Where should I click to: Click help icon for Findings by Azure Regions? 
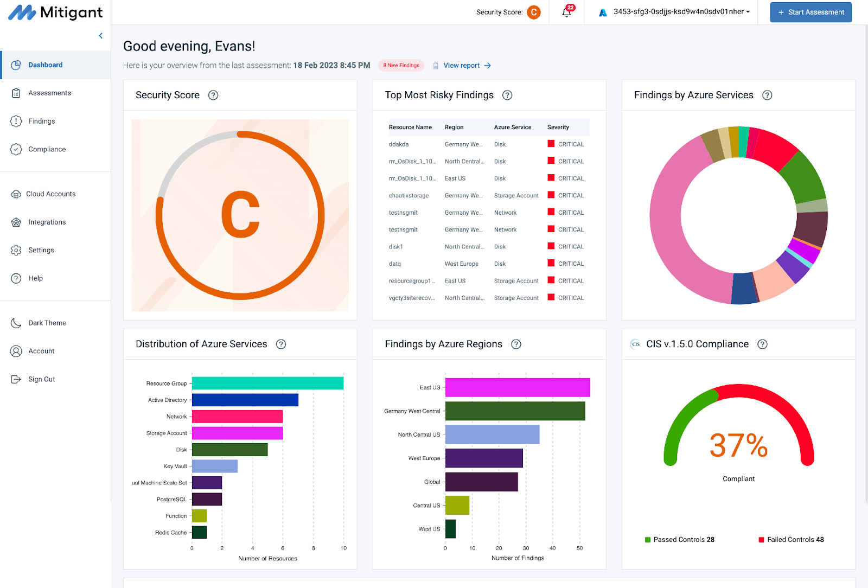tap(516, 344)
